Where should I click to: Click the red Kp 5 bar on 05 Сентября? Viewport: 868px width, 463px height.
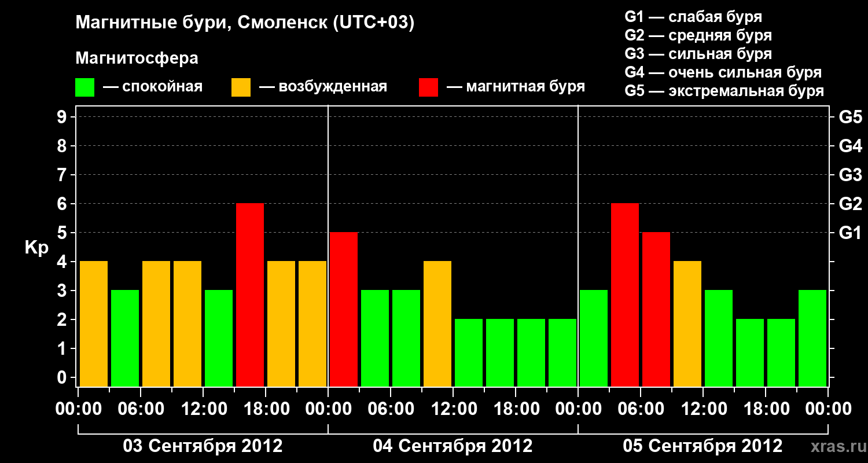tap(656, 310)
